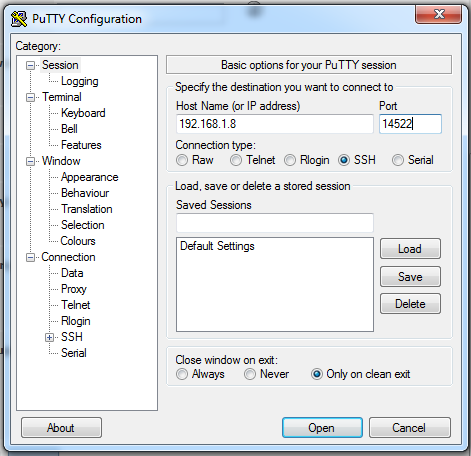Click the PuTTY icon in title bar
Viewport: 471px width, 456px height.
[19, 19]
